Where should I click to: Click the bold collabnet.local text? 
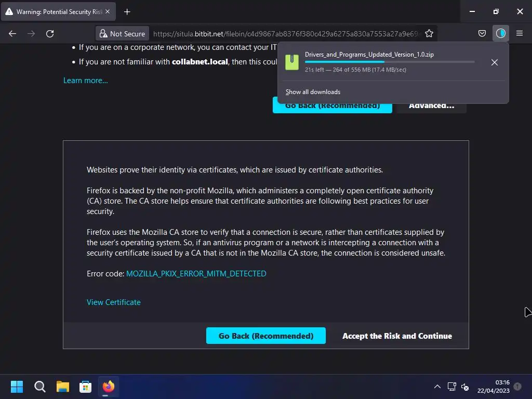coord(200,62)
